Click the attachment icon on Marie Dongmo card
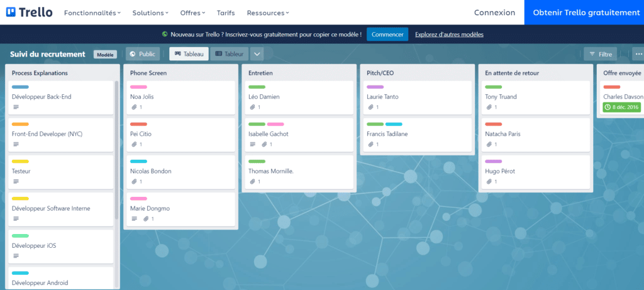644x290 pixels. [145, 219]
